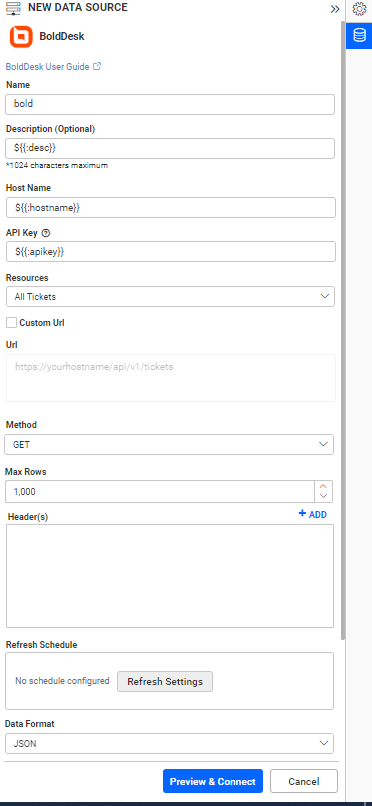
Task: Increase Max Rows with up arrow
Action: click(324, 486)
